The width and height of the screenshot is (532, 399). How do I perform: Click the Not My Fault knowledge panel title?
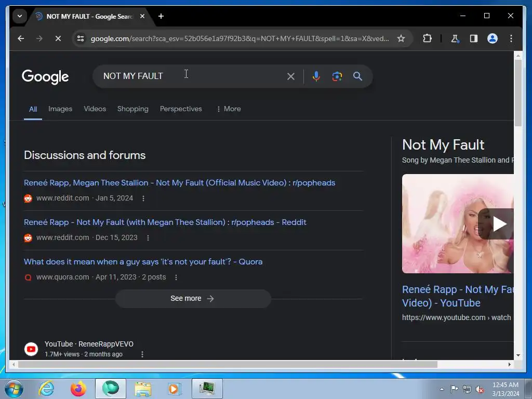443,145
